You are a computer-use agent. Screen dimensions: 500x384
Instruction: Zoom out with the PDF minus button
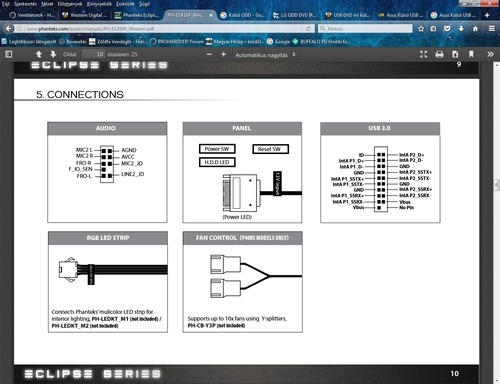(x=209, y=54)
